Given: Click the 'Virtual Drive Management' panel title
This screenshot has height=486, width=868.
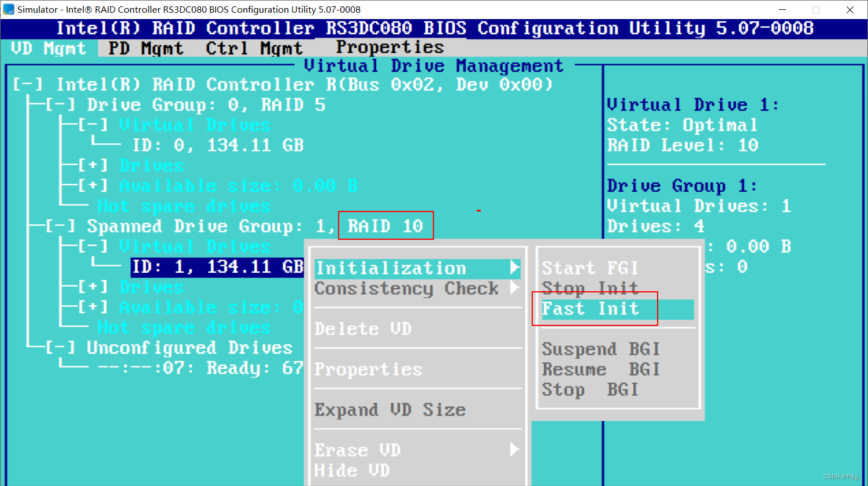Looking at the screenshot, I should [x=433, y=66].
